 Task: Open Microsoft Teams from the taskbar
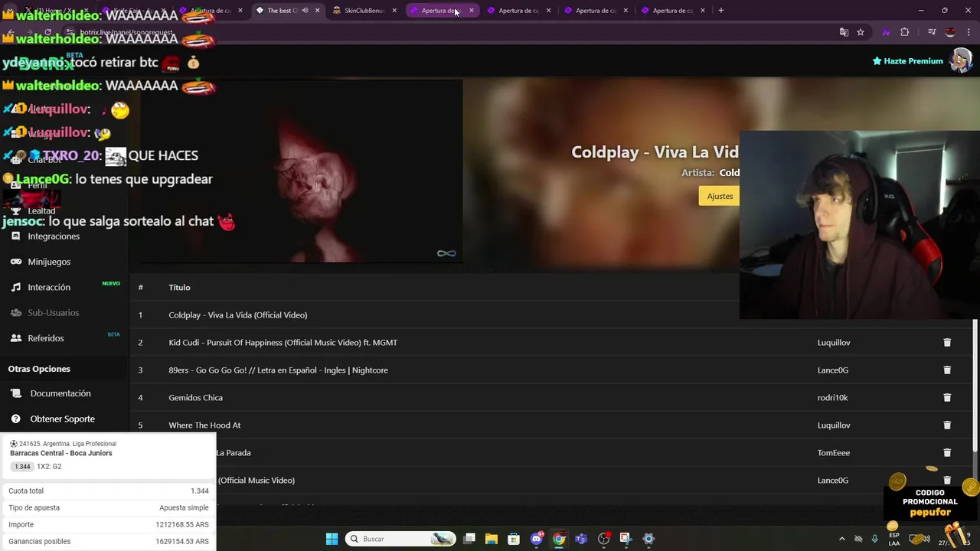click(581, 539)
